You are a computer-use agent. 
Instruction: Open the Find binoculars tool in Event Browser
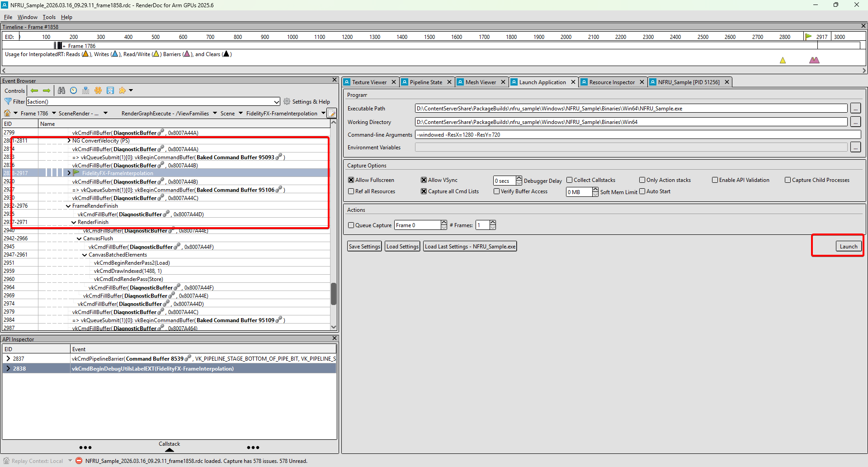tap(61, 91)
